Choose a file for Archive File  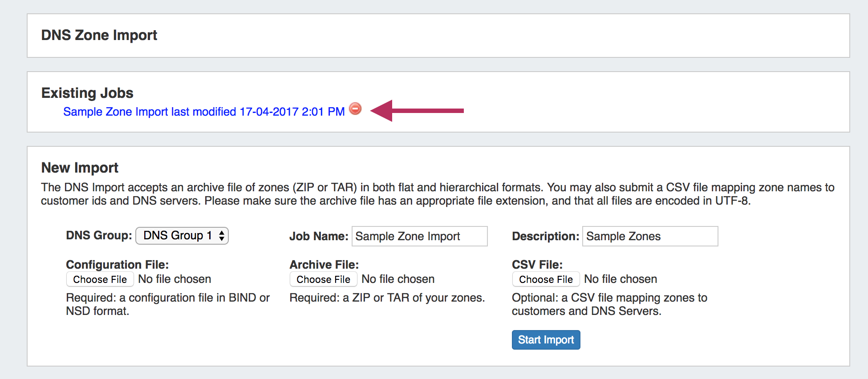coord(324,279)
